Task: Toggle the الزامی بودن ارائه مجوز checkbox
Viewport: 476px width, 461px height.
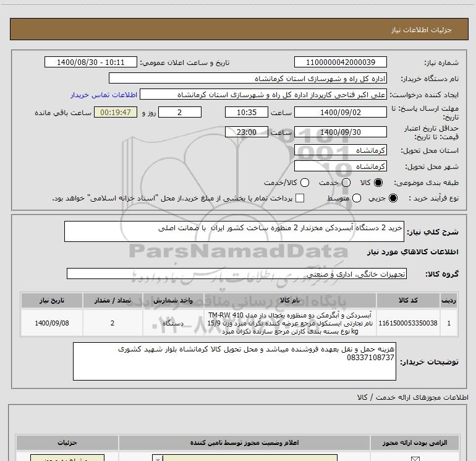Action: tap(415, 459)
